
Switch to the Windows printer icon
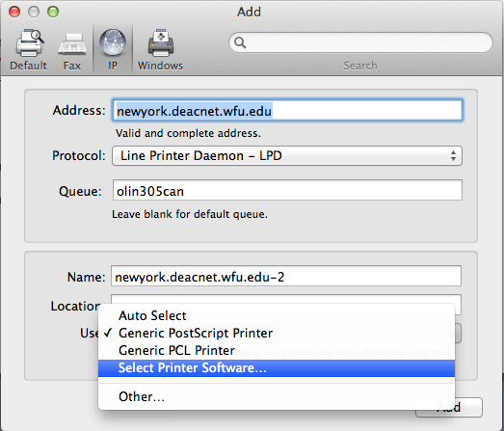click(161, 42)
